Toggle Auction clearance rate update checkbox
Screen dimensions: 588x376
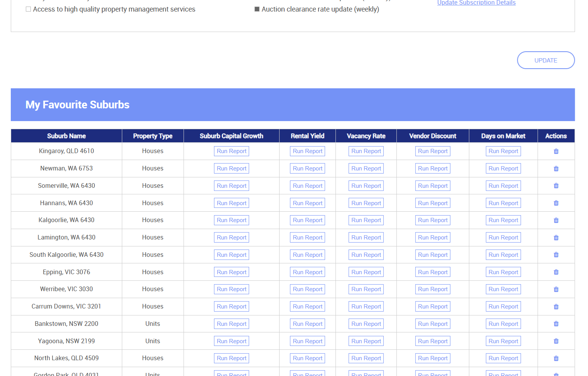pyautogui.click(x=257, y=9)
